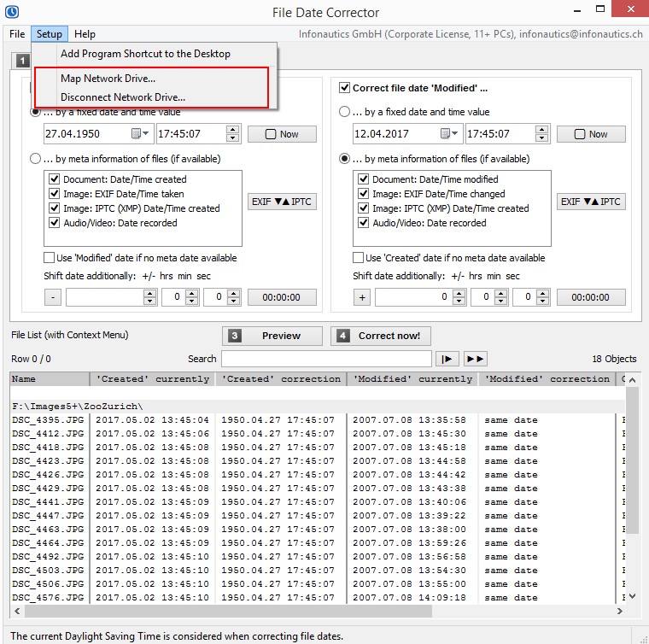Reset right shift with 00:00:00 button
This screenshot has width=649, height=644.
point(591,297)
